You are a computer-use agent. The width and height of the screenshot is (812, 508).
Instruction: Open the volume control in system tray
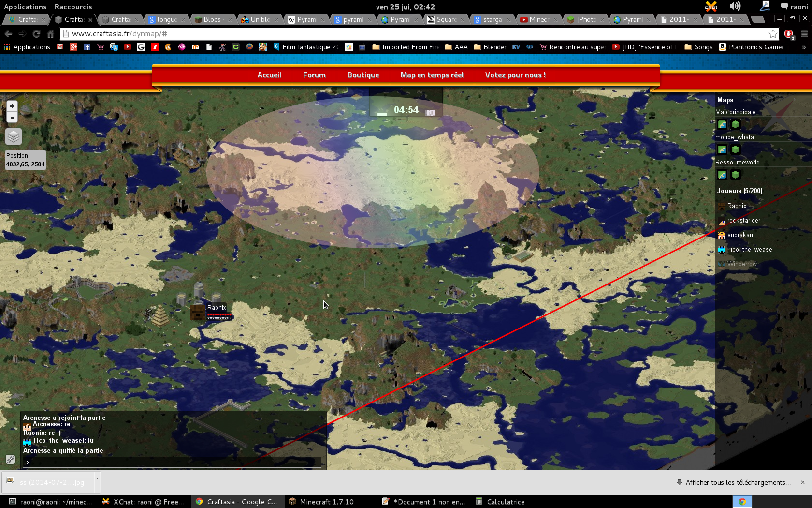(x=735, y=6)
